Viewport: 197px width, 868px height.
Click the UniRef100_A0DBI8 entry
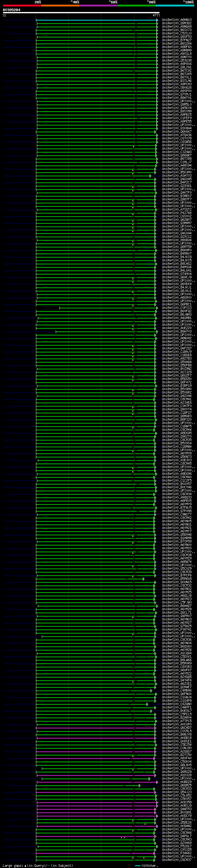point(177,738)
